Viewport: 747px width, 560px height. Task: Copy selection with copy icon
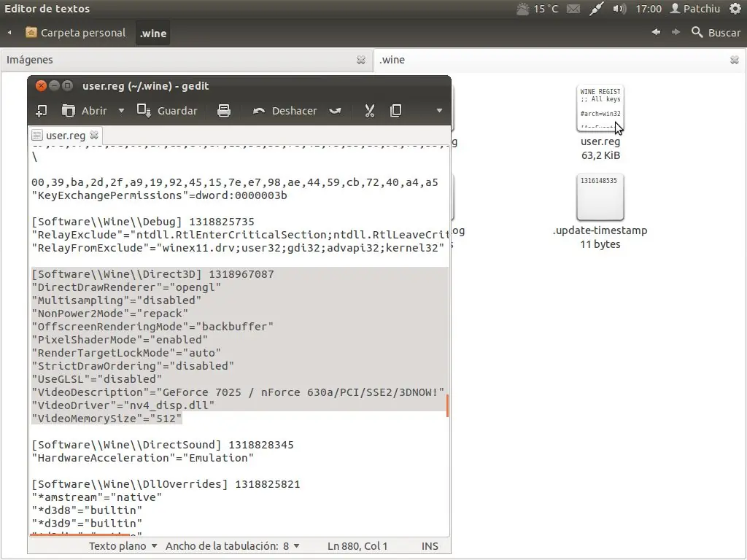click(395, 111)
